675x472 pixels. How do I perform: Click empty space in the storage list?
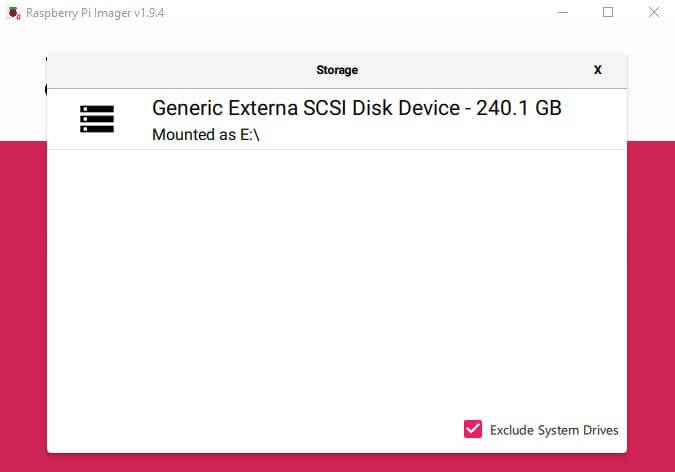pyautogui.click(x=337, y=280)
